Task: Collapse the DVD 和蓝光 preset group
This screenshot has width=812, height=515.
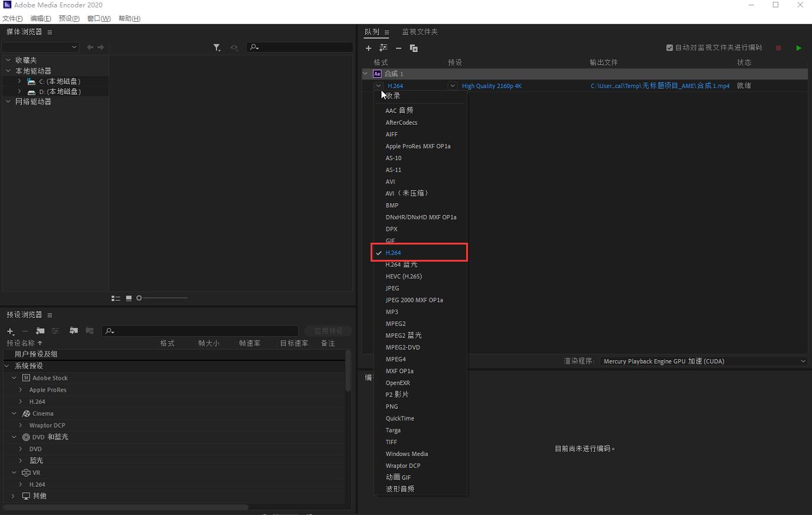Action: 14,437
